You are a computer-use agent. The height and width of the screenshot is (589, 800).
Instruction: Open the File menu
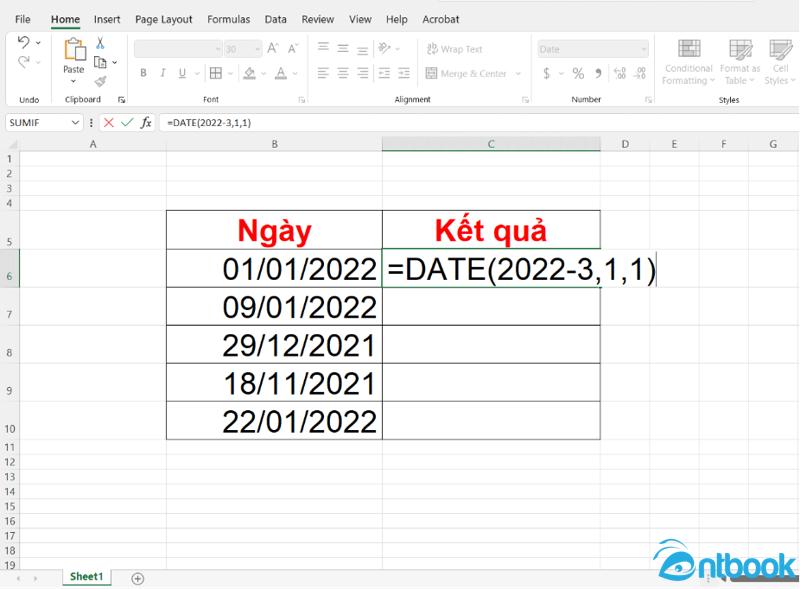point(22,19)
